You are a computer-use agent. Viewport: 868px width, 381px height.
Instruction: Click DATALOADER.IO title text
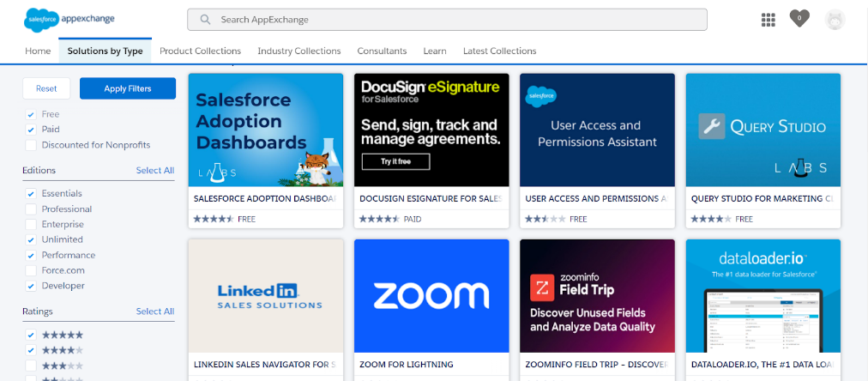763,365
